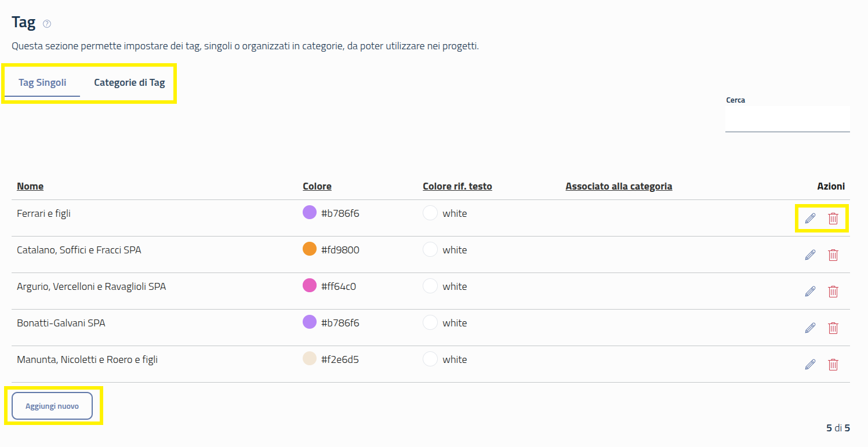The width and height of the screenshot is (868, 447).
Task: Click the pink #ff64c0 color swatch
Action: pos(310,286)
